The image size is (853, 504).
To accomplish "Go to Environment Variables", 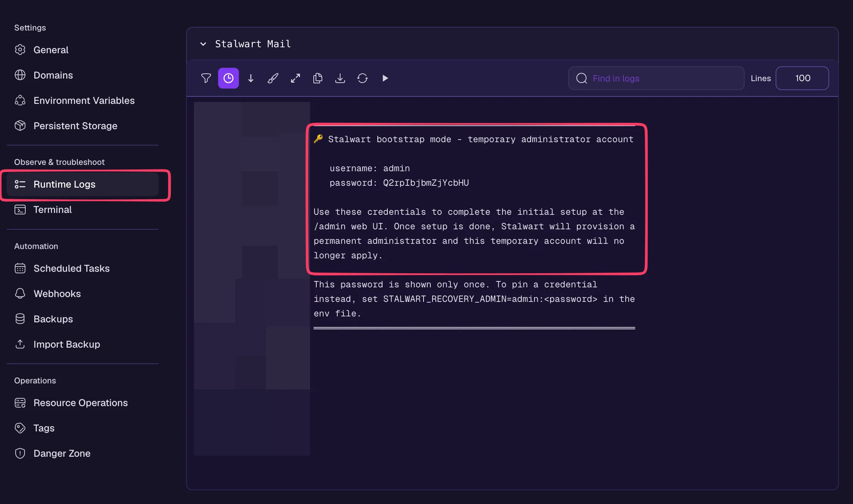I will pyautogui.click(x=83, y=101).
